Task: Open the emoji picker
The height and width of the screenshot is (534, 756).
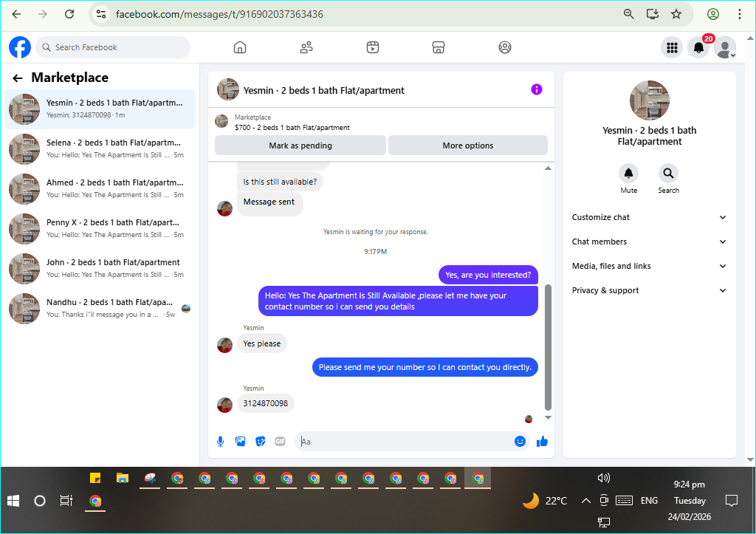Action: pyautogui.click(x=520, y=442)
